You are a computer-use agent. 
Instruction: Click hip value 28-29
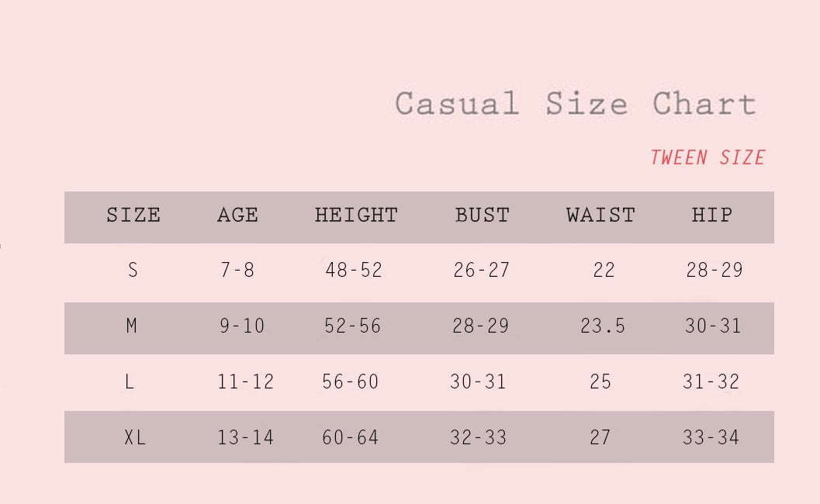point(714,270)
